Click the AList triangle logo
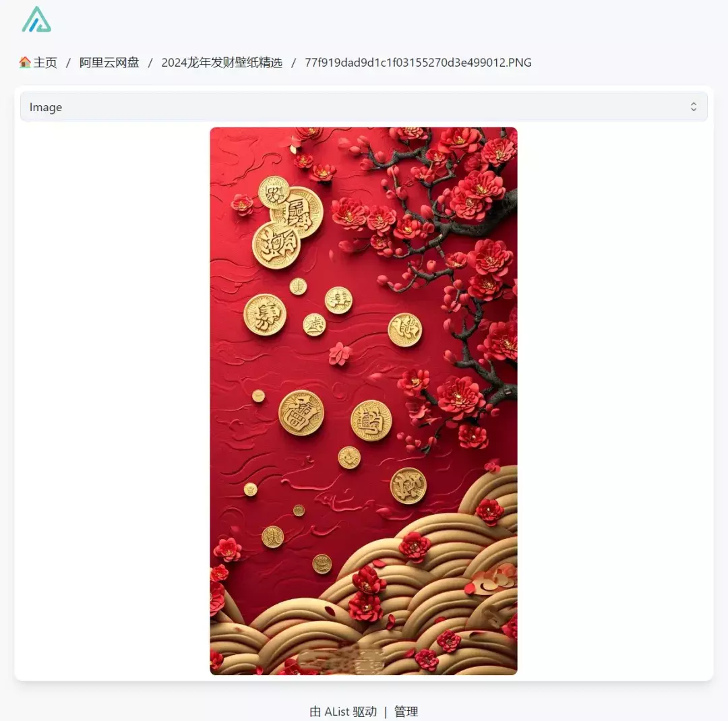This screenshot has width=728, height=721. (36, 20)
